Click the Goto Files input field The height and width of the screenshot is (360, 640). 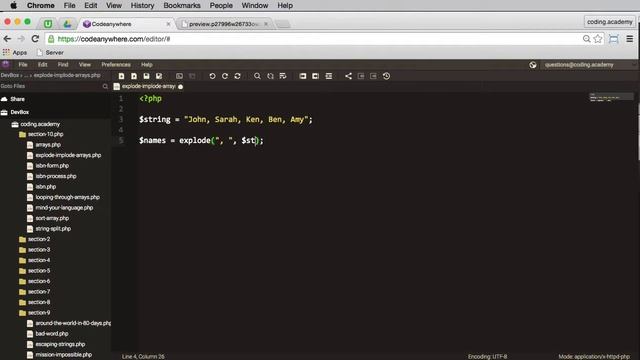[51, 86]
